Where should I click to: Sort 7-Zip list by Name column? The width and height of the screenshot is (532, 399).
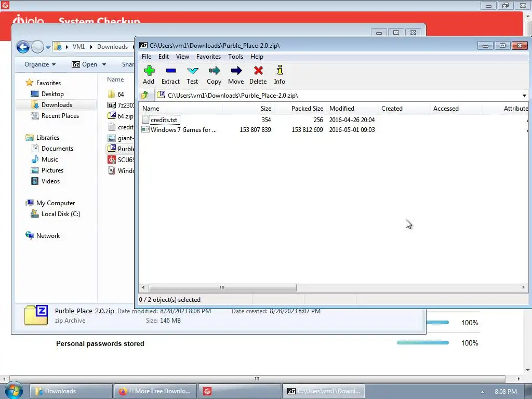[x=180, y=109]
